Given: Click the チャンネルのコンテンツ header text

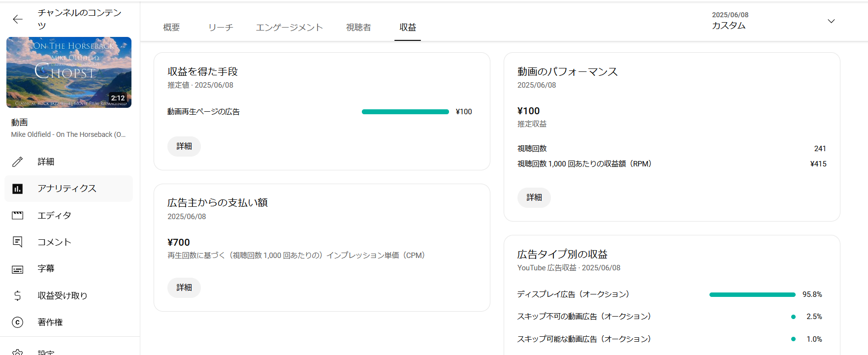Looking at the screenshot, I should tap(79, 19).
